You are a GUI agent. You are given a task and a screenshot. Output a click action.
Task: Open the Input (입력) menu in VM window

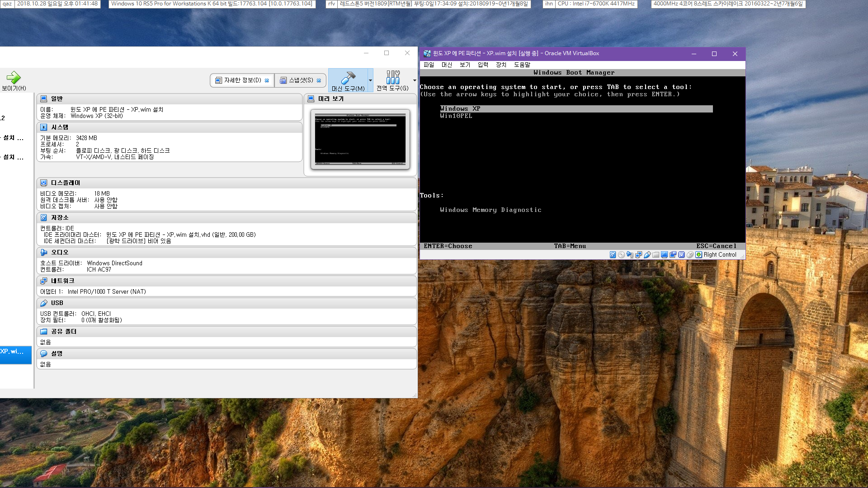(483, 65)
